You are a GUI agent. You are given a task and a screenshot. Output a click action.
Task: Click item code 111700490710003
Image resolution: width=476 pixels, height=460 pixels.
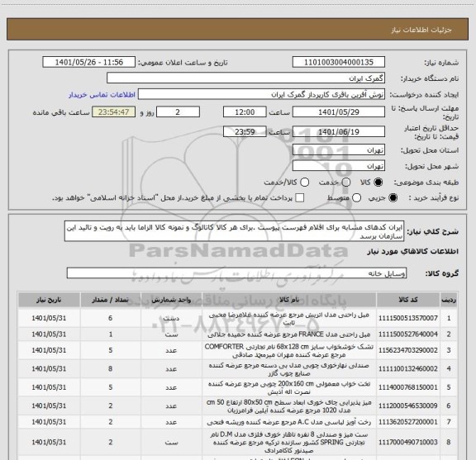click(x=408, y=442)
